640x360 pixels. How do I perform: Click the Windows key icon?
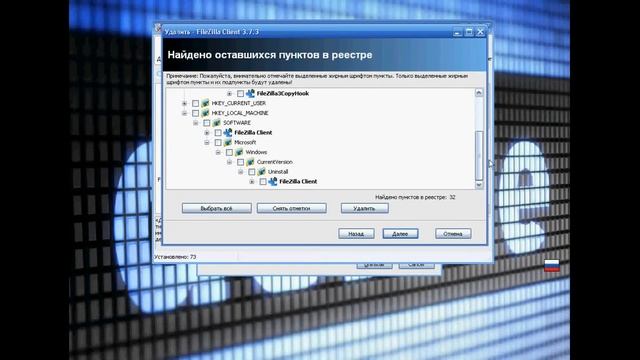point(239,152)
